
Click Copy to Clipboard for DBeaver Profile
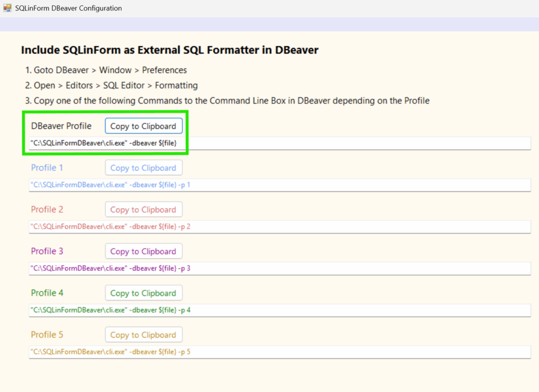(x=143, y=126)
